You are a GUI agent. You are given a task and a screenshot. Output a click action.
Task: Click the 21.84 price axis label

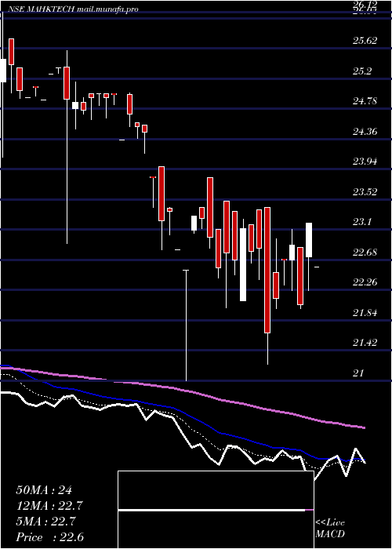pos(365,313)
